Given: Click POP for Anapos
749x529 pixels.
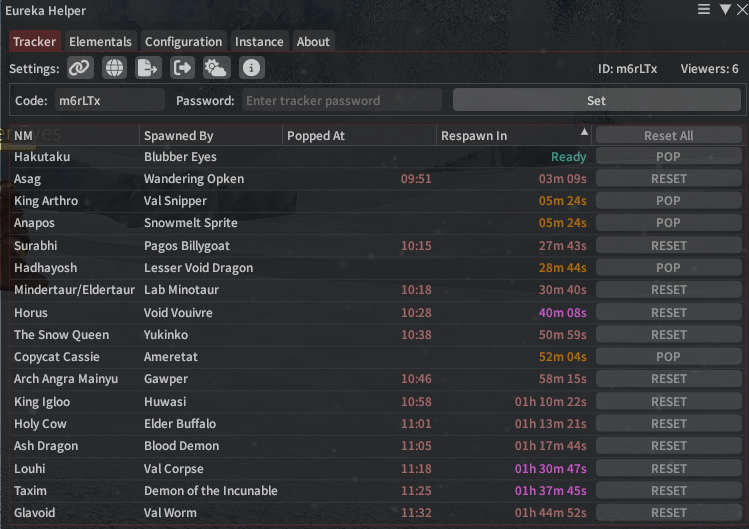Looking at the screenshot, I should [x=668, y=223].
